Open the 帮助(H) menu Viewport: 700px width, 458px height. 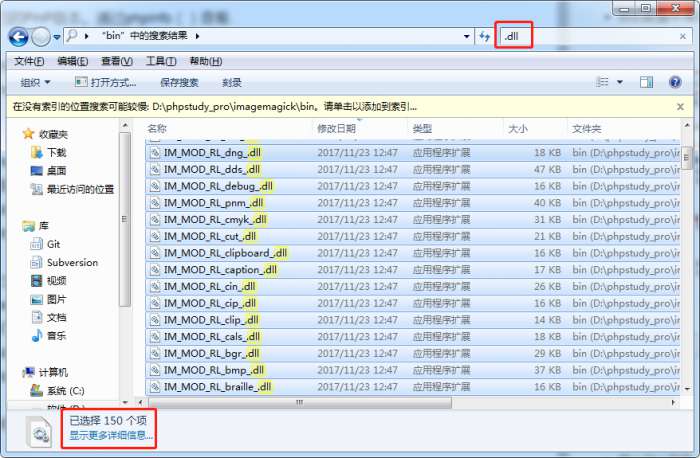(206, 61)
